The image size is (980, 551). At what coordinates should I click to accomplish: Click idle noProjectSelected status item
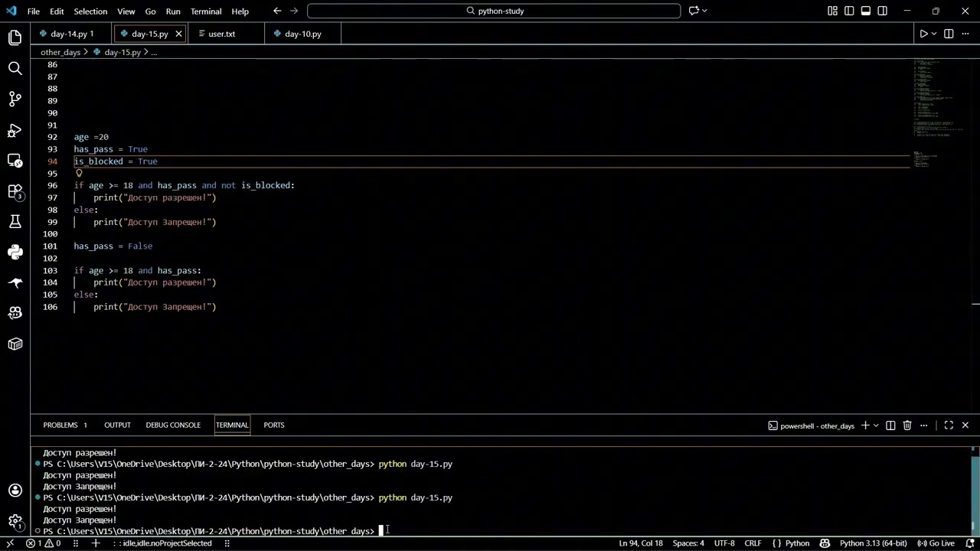(162, 543)
